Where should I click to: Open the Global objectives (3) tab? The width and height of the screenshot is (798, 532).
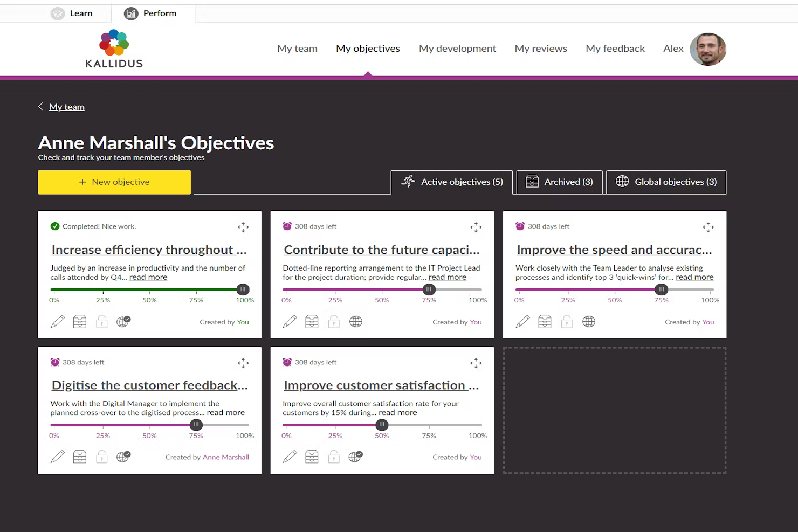pos(666,182)
